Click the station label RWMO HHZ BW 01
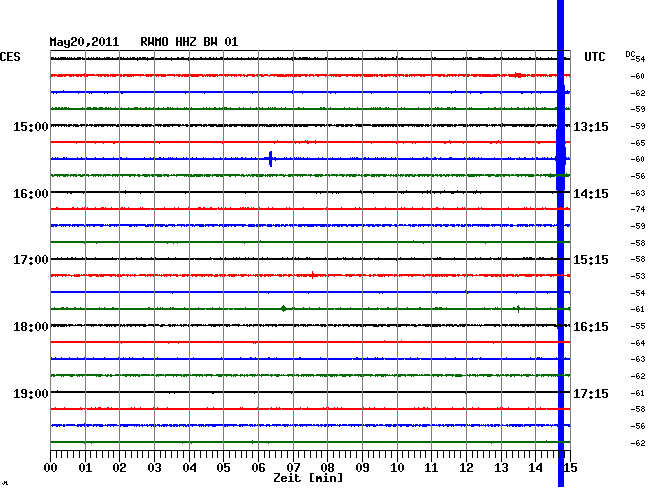The height and width of the screenshot is (494, 650). (x=189, y=42)
